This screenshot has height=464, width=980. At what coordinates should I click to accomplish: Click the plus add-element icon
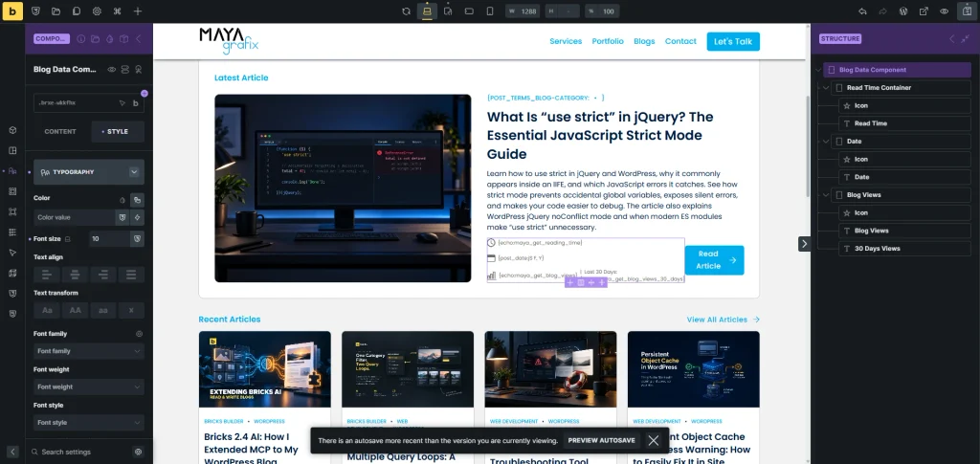tap(138, 11)
